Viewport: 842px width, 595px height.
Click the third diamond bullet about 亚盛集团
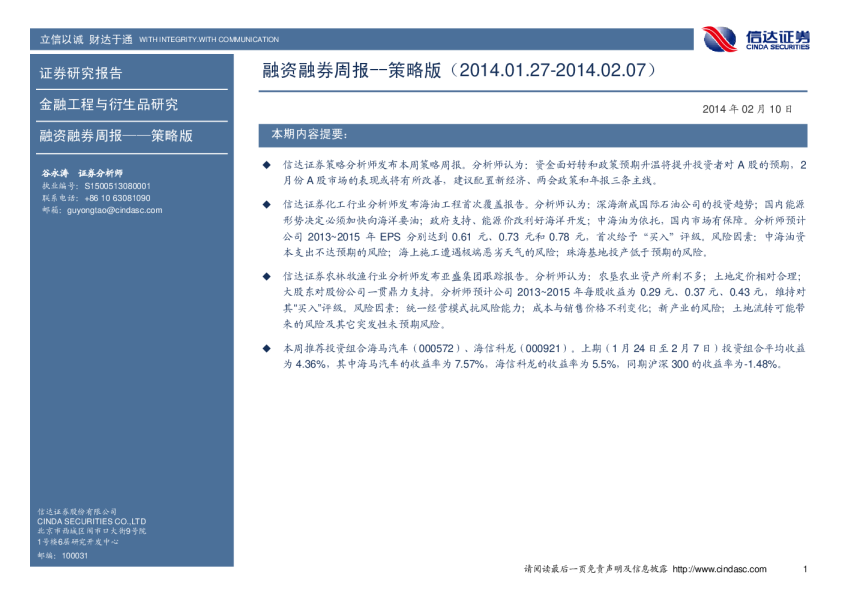pyautogui.click(x=266, y=275)
